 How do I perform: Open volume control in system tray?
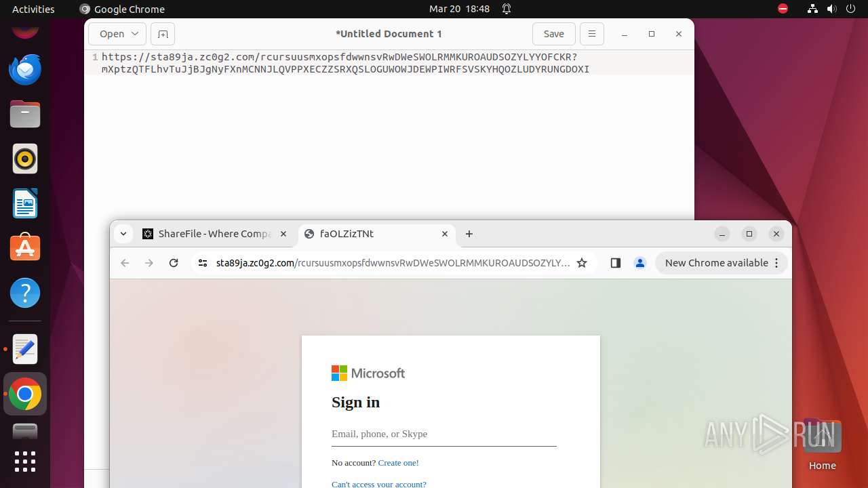[x=831, y=9]
